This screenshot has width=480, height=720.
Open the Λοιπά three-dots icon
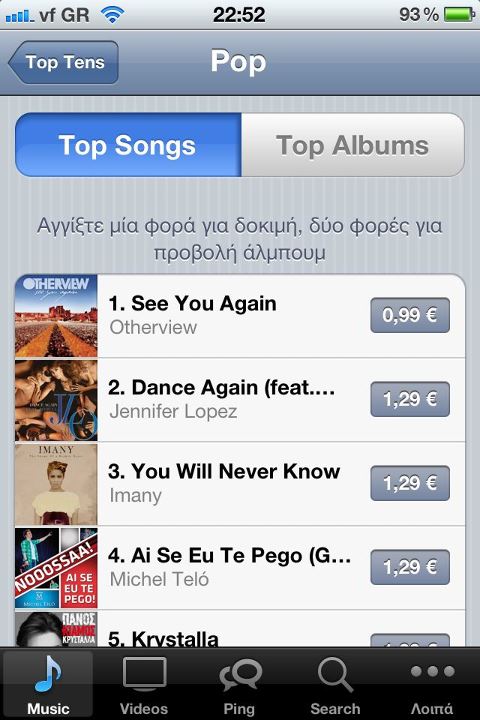click(x=432, y=671)
